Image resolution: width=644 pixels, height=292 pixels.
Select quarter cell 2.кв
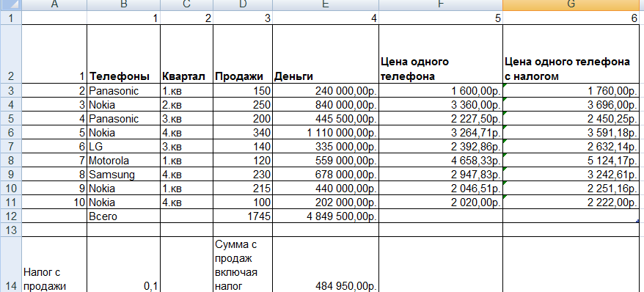coord(187,105)
